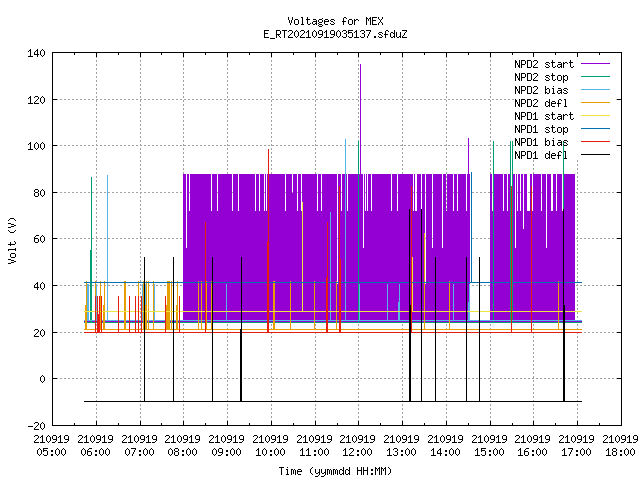
Task: Click the y-axis tick value 0
Action: [x=42, y=379]
